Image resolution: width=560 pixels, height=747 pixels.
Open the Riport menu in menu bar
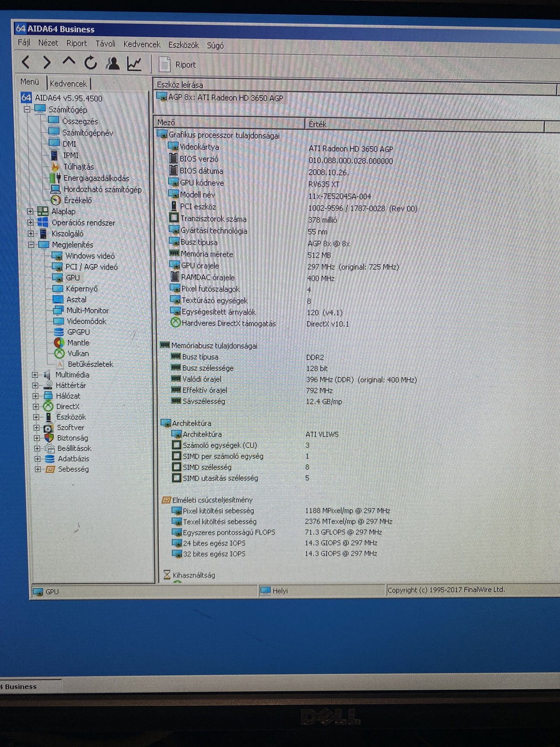tap(77, 43)
